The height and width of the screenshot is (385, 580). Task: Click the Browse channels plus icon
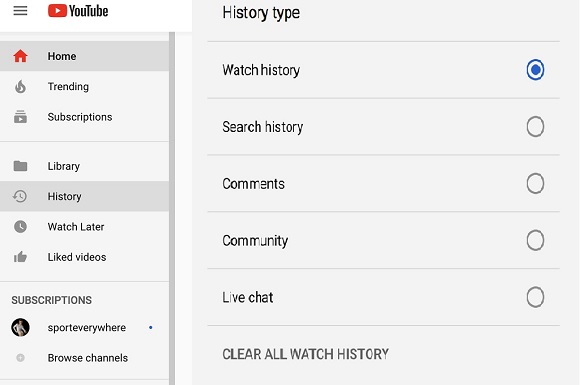click(20, 358)
